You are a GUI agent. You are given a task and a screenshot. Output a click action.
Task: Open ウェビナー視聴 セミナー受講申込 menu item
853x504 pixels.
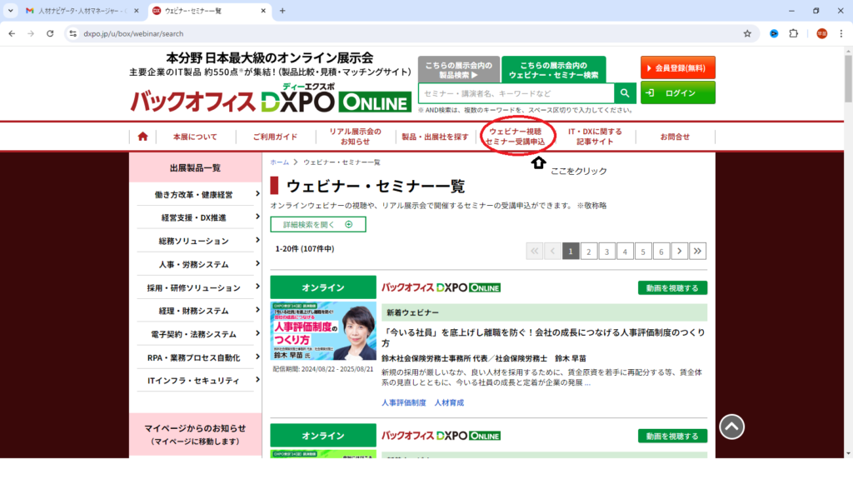515,136
